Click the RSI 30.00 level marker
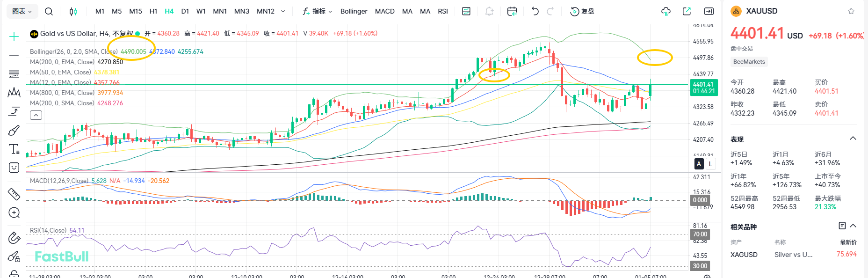868x278 pixels. 700,266
